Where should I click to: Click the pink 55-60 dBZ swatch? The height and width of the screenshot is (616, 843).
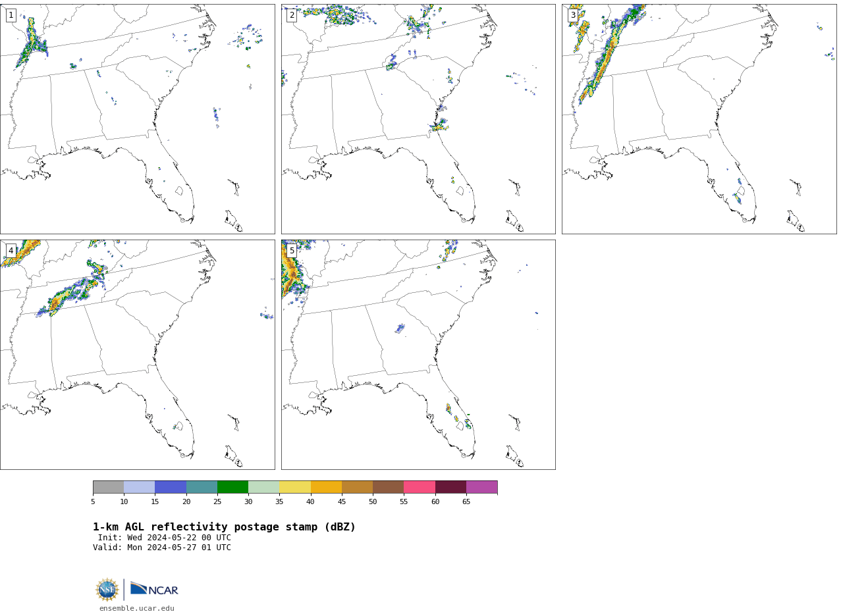[x=420, y=487]
